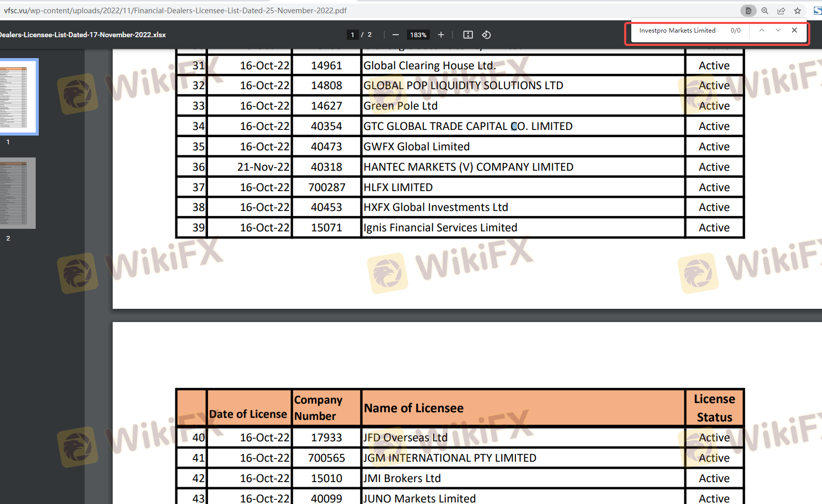Open browser zoom magnifier icon
The height and width of the screenshot is (504, 822).
pyautogui.click(x=765, y=11)
